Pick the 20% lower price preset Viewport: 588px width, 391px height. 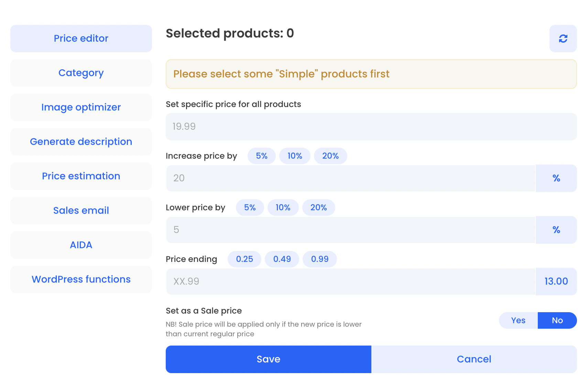319,208
